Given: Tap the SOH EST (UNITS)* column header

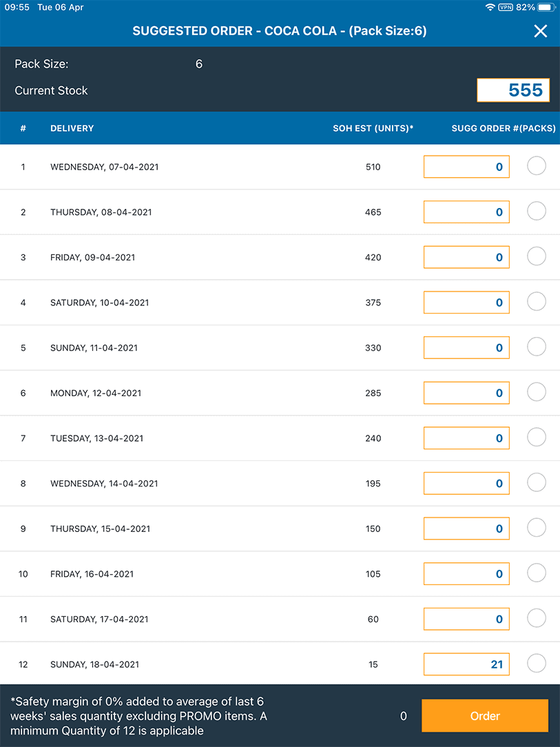Looking at the screenshot, I should (373, 128).
